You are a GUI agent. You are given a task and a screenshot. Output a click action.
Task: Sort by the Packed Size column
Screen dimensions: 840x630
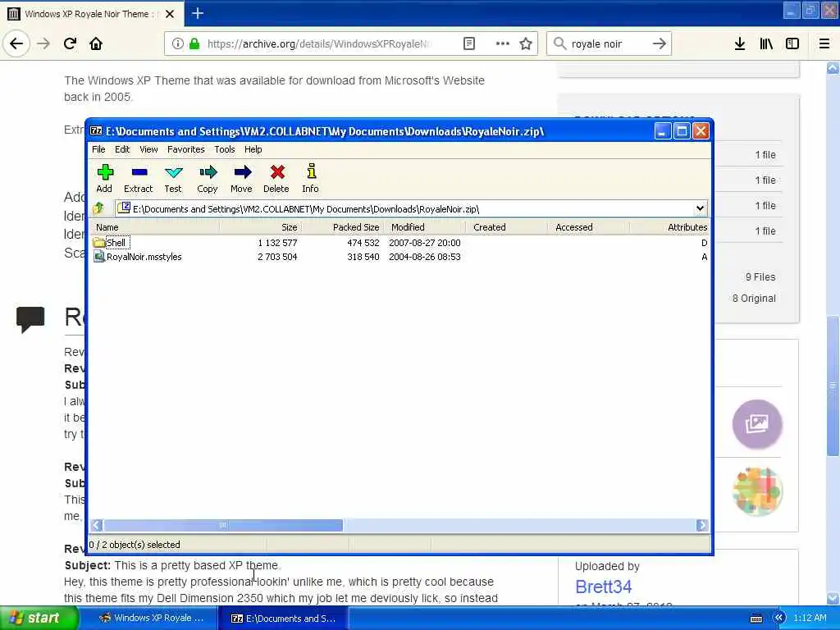click(342, 227)
